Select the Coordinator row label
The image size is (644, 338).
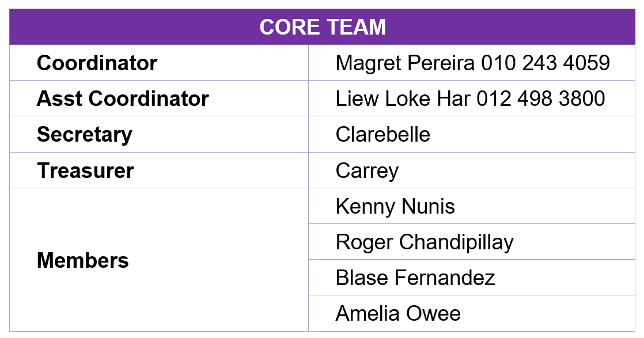point(97,63)
